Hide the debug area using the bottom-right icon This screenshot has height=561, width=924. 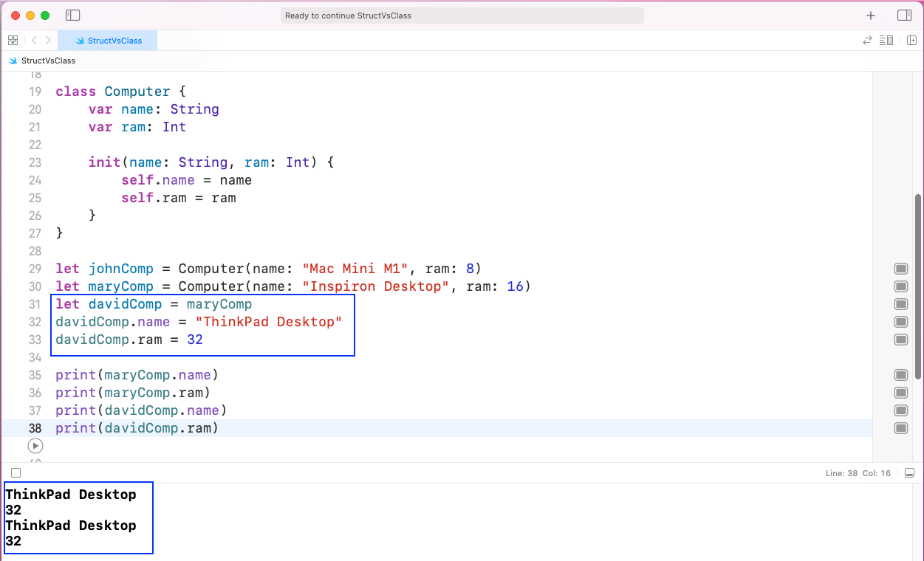[909, 473]
